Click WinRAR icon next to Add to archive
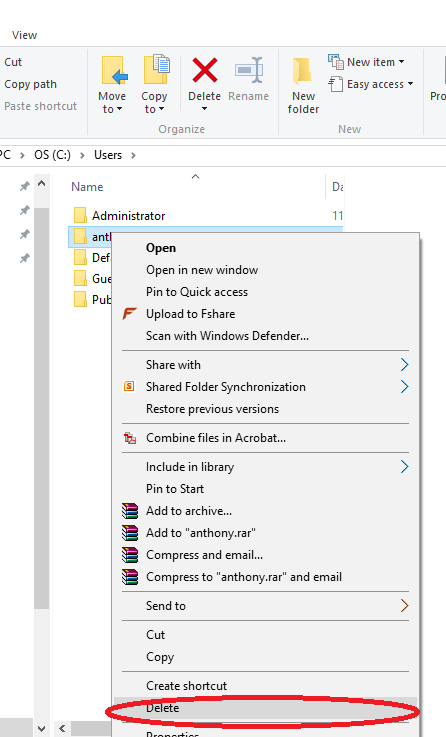This screenshot has height=737, width=446. pos(130,511)
